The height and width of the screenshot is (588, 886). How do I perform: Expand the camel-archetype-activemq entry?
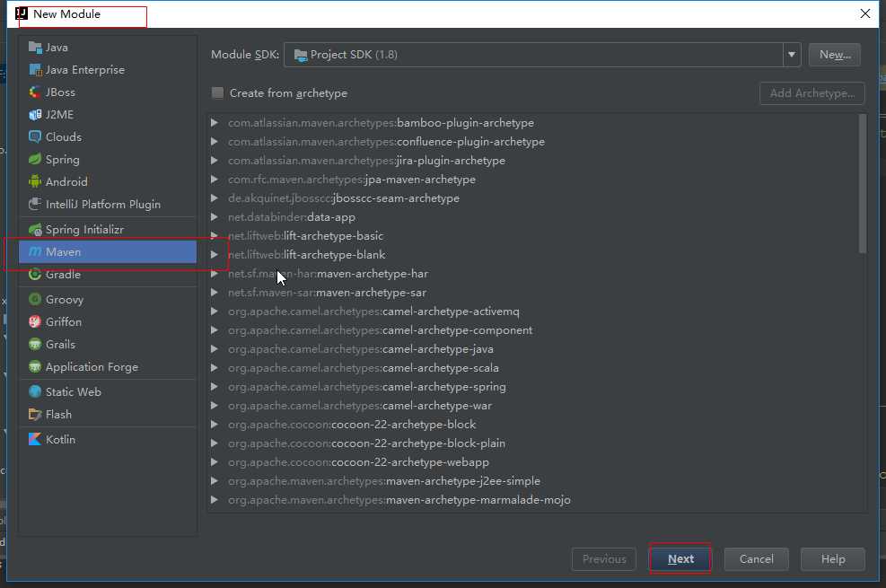click(215, 312)
